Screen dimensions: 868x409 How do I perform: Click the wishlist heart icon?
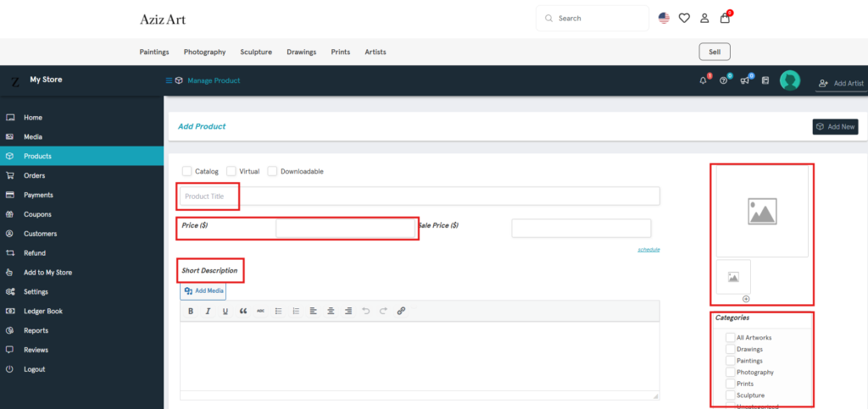[684, 18]
